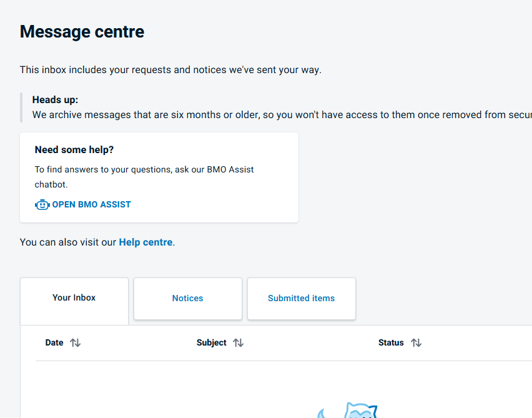Sort messages by Date arrows icon
This screenshot has width=532, height=418.
[x=76, y=342]
